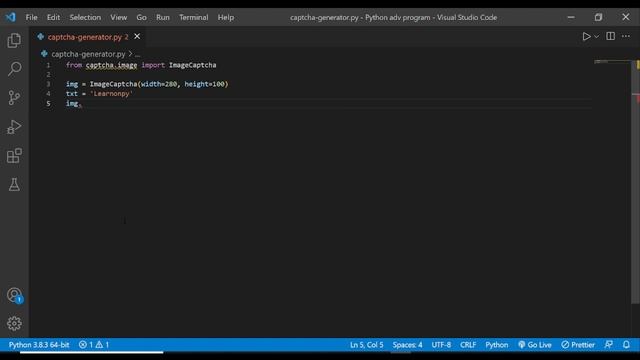Start server with Go Live
The height and width of the screenshot is (360, 640).
tap(535, 345)
